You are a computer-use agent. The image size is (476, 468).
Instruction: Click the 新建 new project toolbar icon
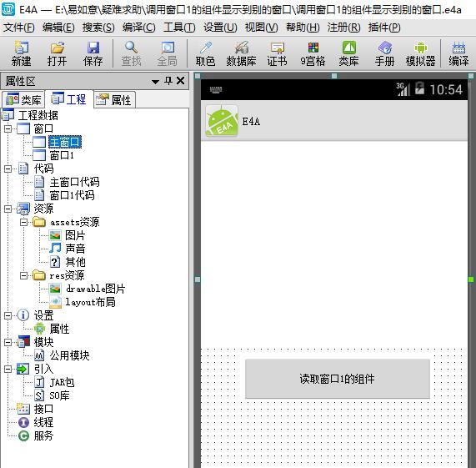coord(21,54)
